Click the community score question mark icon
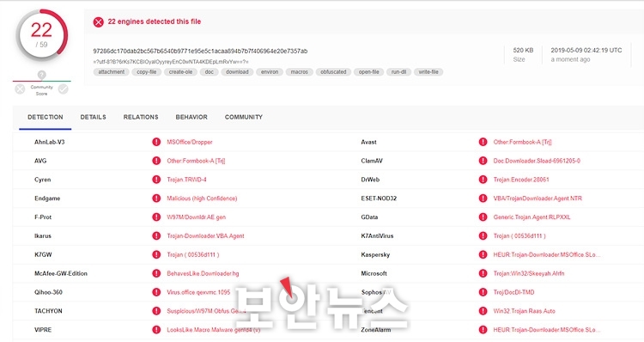This screenshot has height=342, width=644. (41, 75)
